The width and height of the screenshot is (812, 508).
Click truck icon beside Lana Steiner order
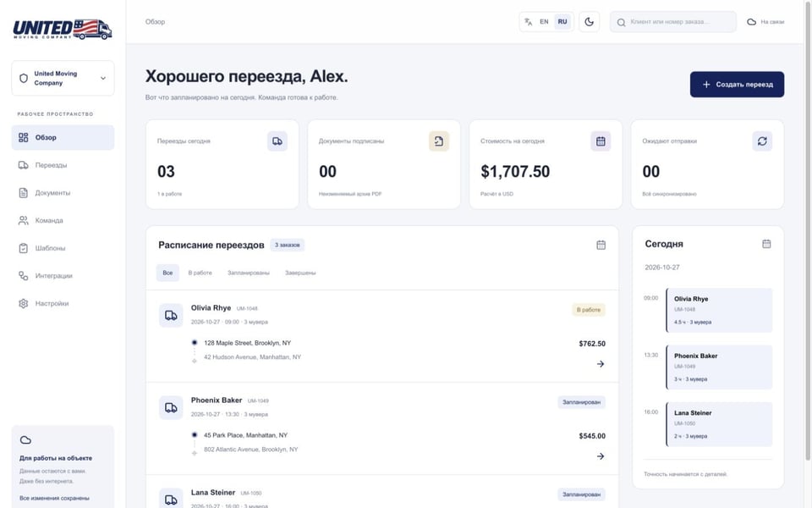click(x=171, y=499)
